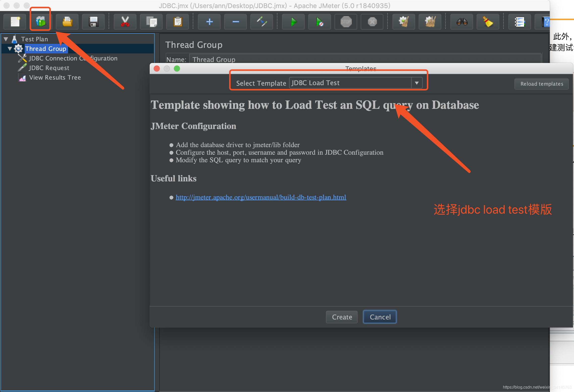
Task: Click the Search binoculars icon
Action: coord(462,22)
